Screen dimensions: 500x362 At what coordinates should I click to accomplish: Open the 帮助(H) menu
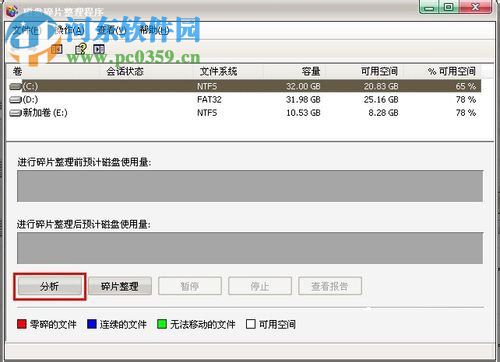point(154,31)
